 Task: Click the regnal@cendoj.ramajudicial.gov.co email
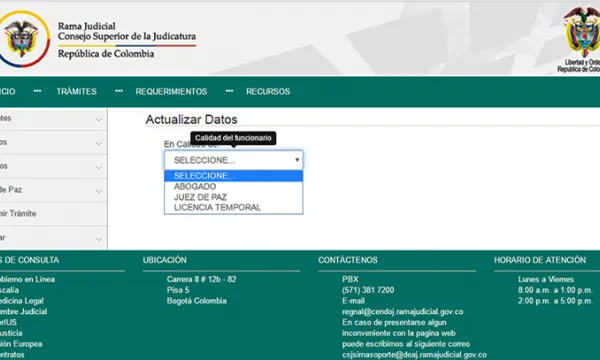point(403,311)
